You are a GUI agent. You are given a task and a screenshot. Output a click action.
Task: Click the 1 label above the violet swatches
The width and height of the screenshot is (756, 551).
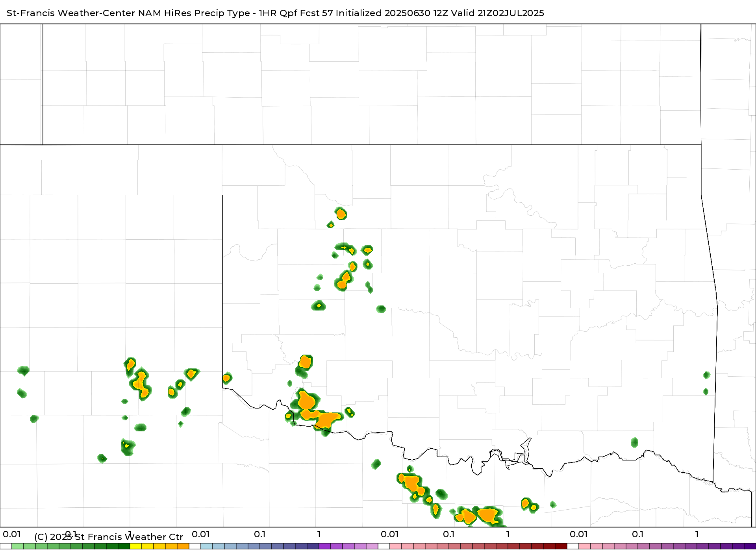[319, 534]
